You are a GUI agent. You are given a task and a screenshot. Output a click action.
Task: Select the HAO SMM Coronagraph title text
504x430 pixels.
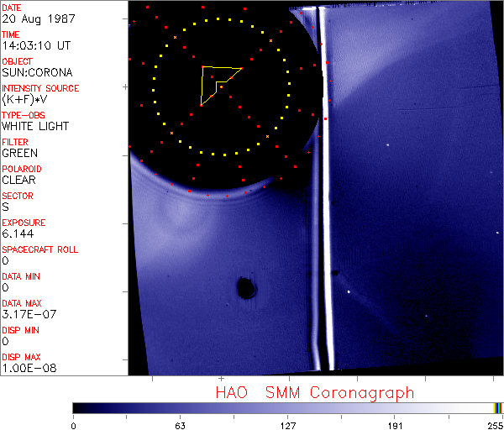click(314, 392)
